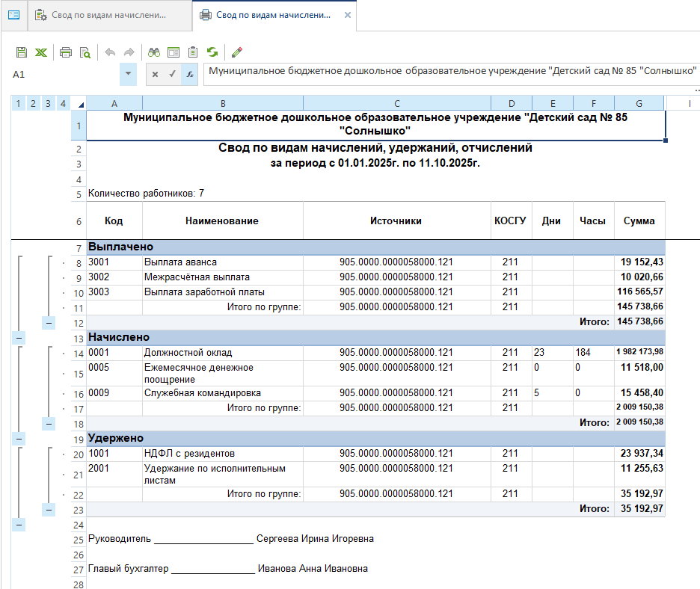Viewport: 700px width, 589px height.
Task: Click the green refresh arrows icon
Action: pos(213,52)
